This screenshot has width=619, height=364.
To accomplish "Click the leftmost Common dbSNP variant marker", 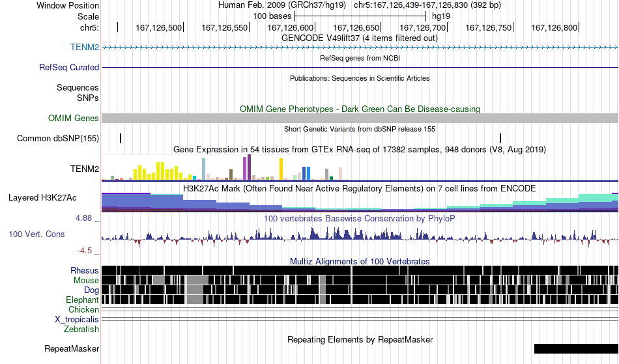I will [x=121, y=139].
